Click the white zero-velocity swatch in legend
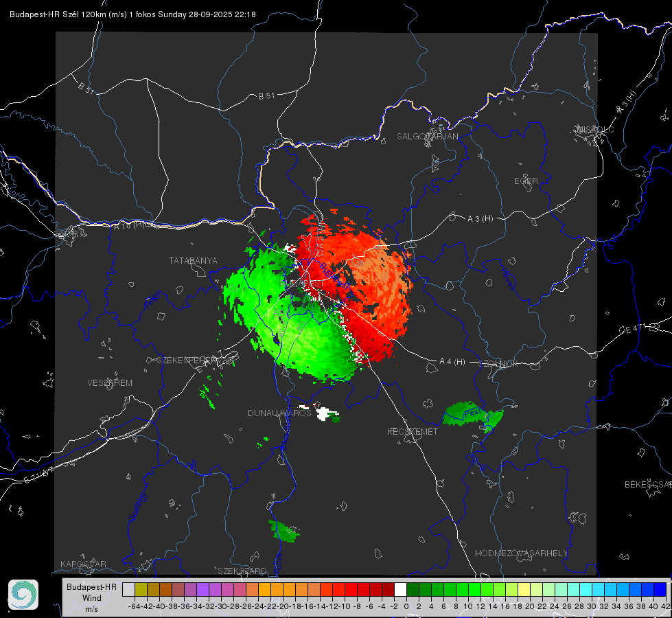 click(x=400, y=589)
